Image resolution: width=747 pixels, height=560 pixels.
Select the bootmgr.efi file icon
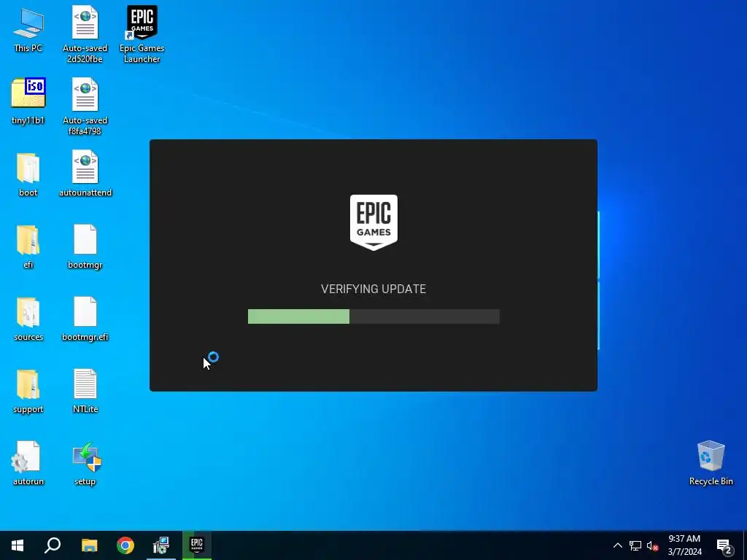coord(85,319)
